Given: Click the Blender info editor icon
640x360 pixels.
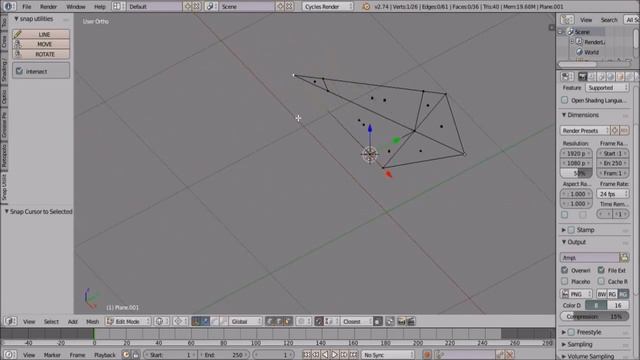Looking at the screenshot, I should click(x=9, y=7).
